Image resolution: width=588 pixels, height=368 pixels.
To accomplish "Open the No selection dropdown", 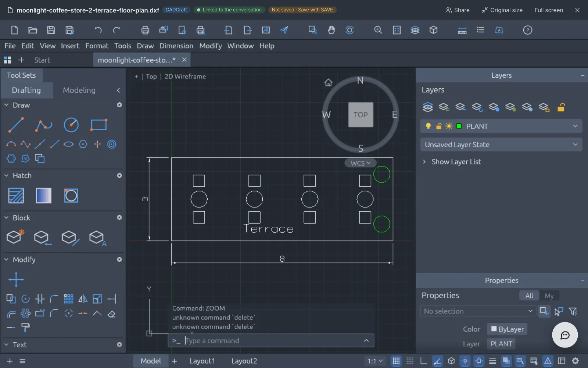I will [x=478, y=311].
